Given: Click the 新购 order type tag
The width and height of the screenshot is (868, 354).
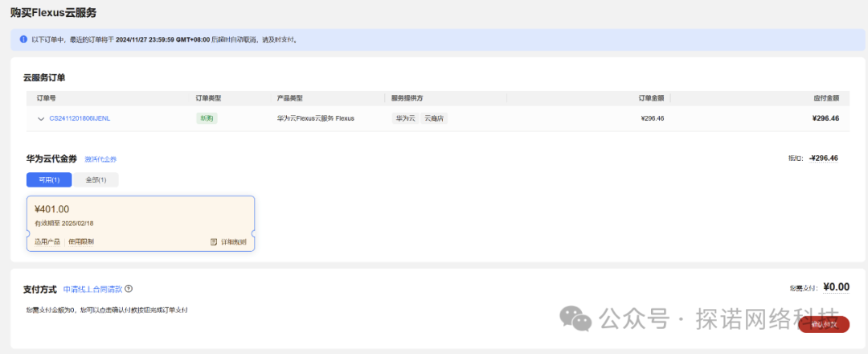Looking at the screenshot, I should coord(207,118).
